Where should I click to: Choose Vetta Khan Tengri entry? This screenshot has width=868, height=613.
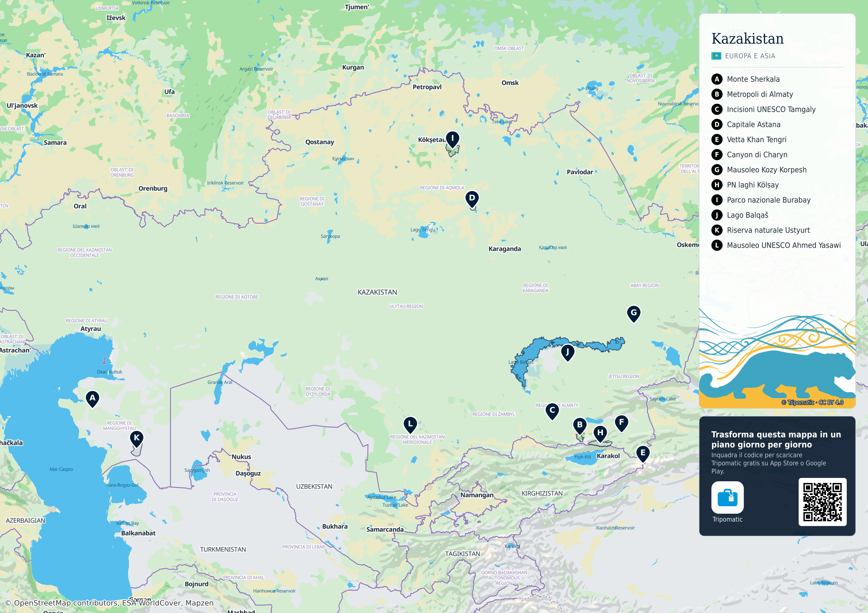[756, 140]
